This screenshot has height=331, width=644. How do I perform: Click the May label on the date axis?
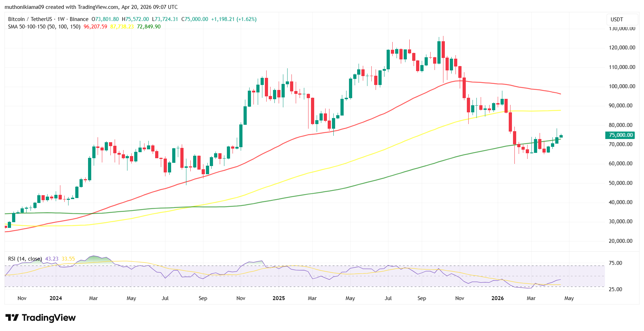tap(570, 298)
